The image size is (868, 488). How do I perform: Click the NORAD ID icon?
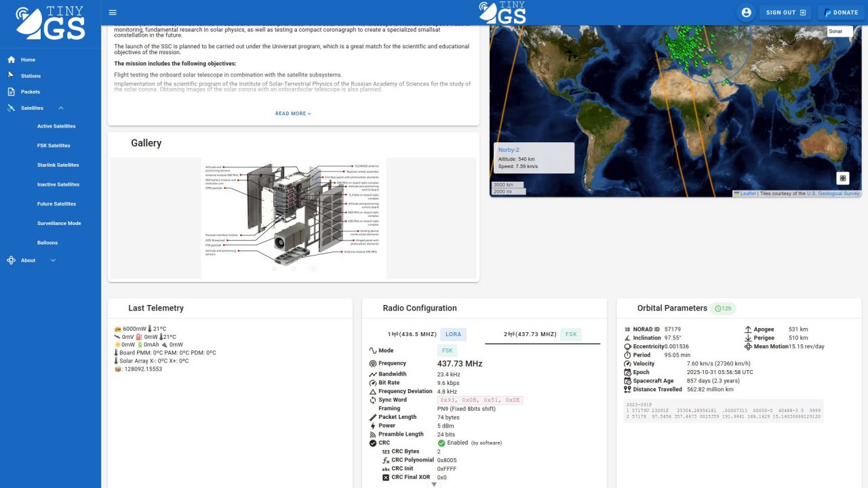(627, 329)
